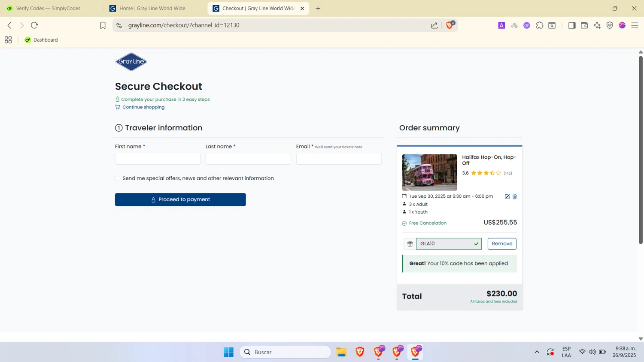
Task: Go back with the browser back arrow
Action: point(9,25)
